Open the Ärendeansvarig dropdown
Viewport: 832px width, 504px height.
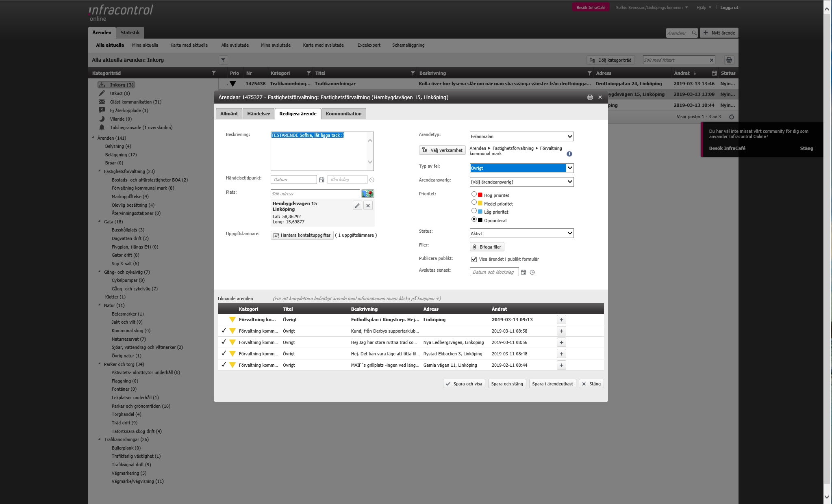click(521, 182)
